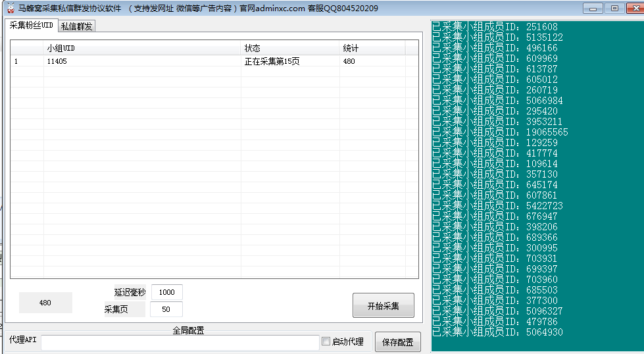
Task: Click log line with member ID 496166
Action: coord(495,47)
